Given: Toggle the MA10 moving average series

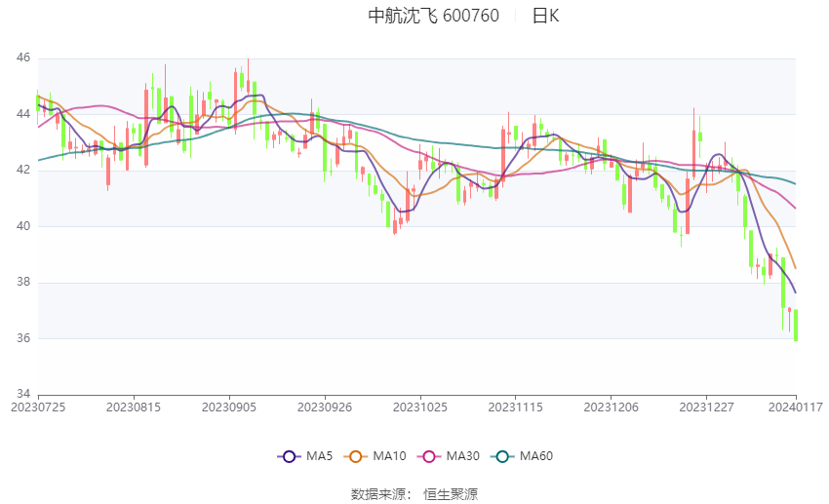Looking at the screenshot, I should 375,456.
